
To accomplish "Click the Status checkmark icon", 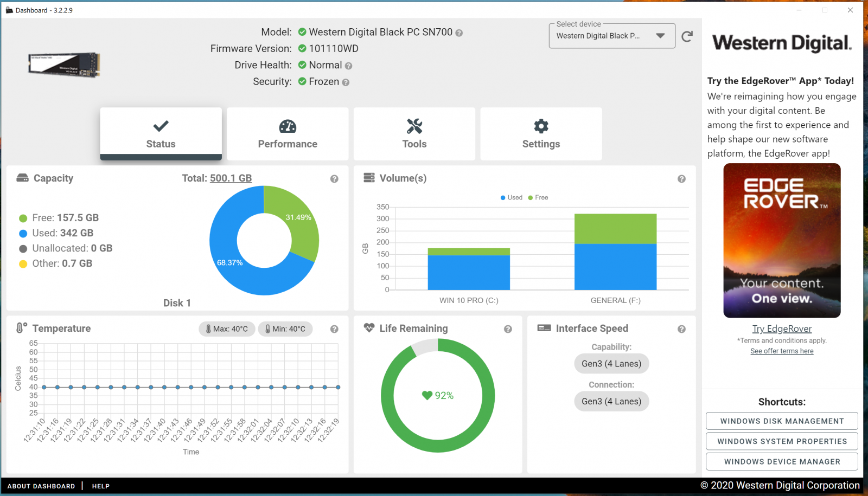I will coord(161,126).
